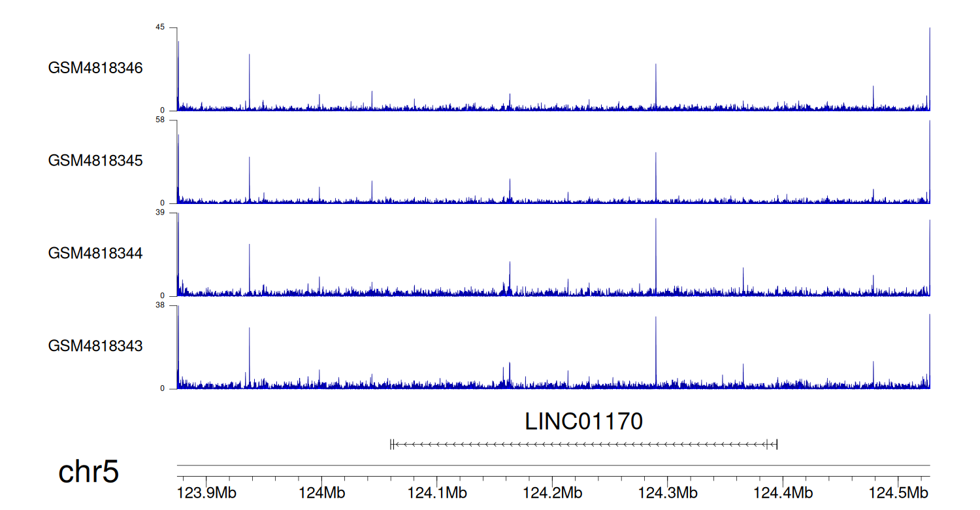Click the LINC01170 gene name
The height and width of the screenshot is (510, 980).
tap(583, 422)
